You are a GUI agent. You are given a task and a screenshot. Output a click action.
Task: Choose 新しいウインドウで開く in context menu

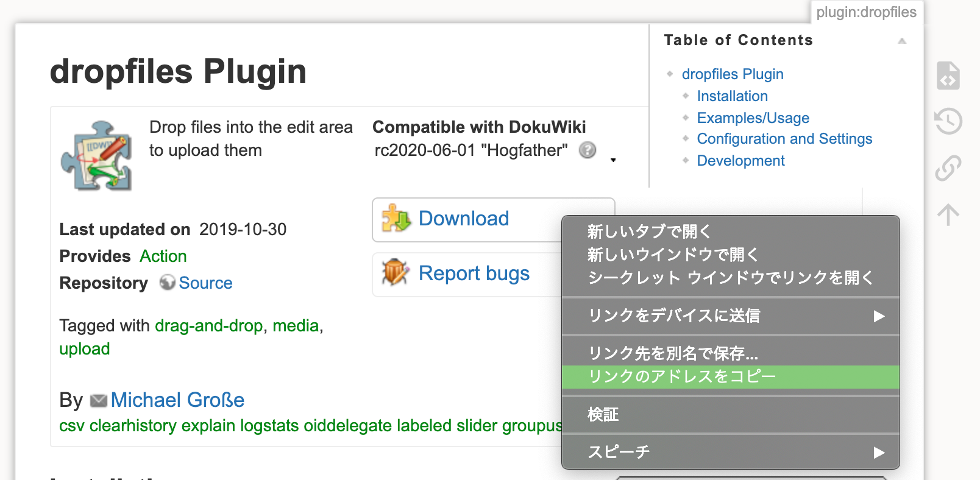click(730, 255)
